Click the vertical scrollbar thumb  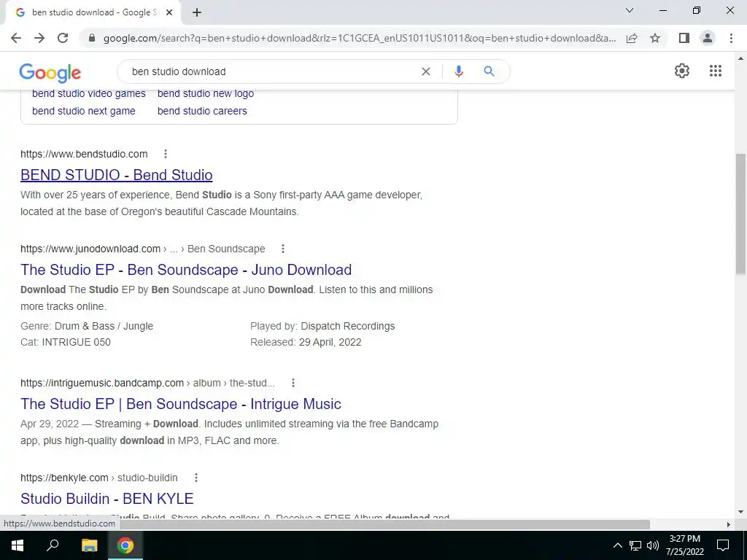pyautogui.click(x=740, y=214)
